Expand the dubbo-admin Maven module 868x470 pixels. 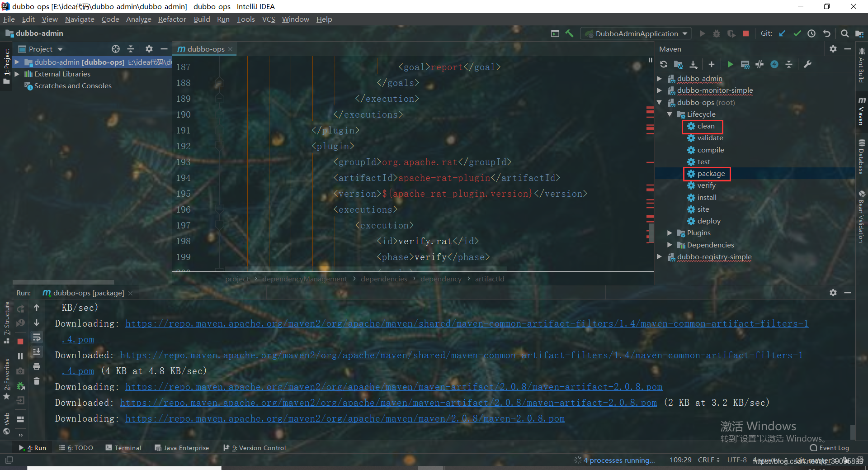660,78
